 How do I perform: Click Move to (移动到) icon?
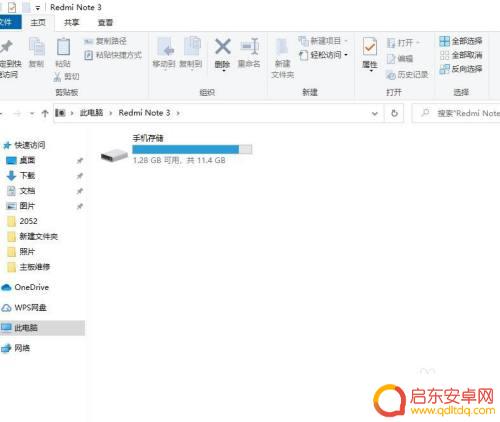165,47
